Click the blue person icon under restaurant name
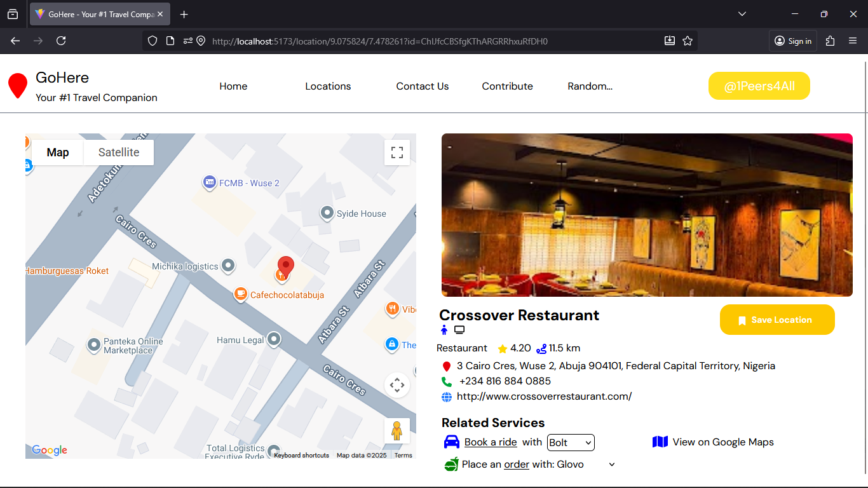 (444, 330)
